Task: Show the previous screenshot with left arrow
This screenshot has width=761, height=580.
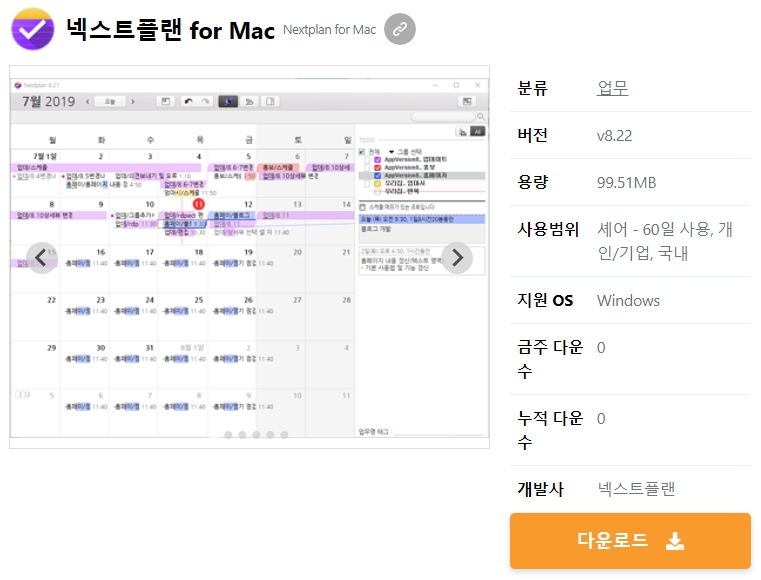Action: [42, 258]
